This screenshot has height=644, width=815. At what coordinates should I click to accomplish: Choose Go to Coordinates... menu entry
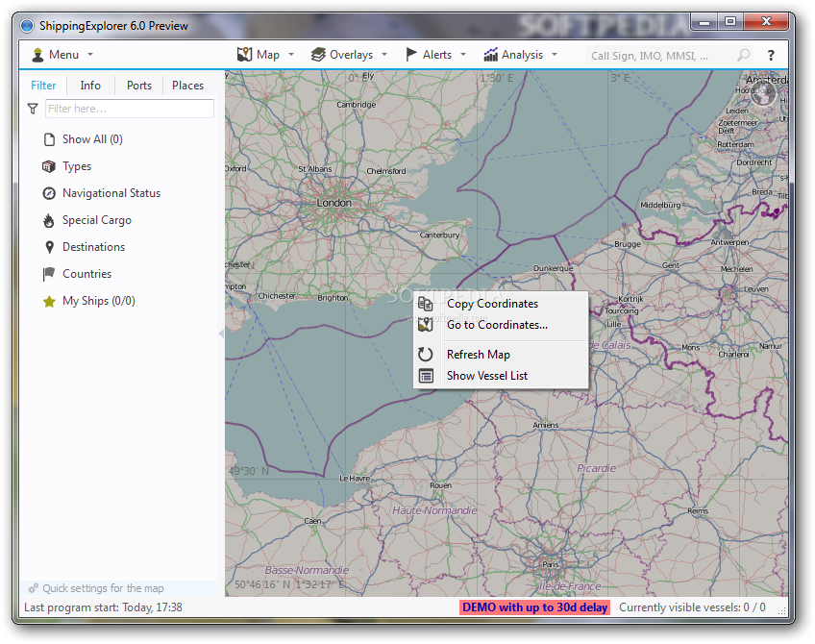click(x=501, y=325)
